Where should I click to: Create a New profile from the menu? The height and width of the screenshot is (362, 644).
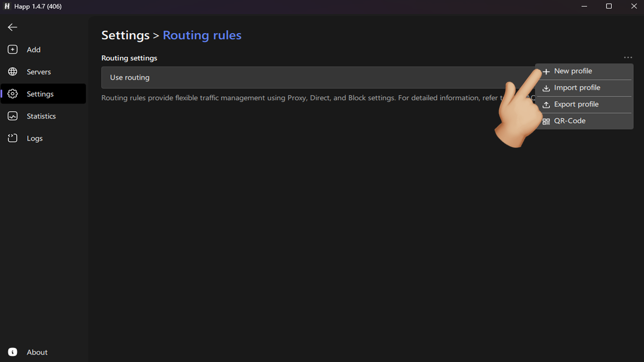point(573,71)
